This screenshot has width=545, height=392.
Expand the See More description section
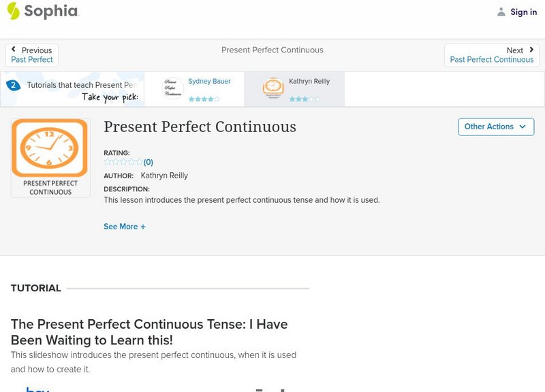click(125, 227)
